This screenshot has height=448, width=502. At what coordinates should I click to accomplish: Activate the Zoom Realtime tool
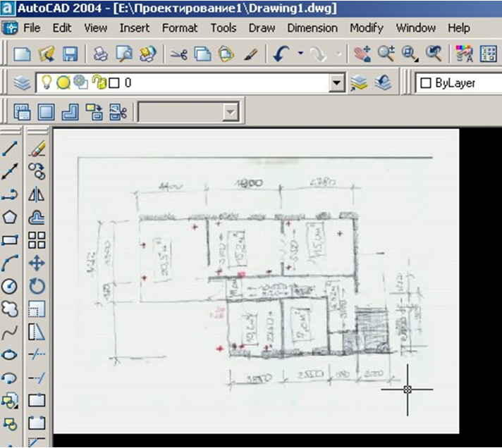tap(386, 54)
